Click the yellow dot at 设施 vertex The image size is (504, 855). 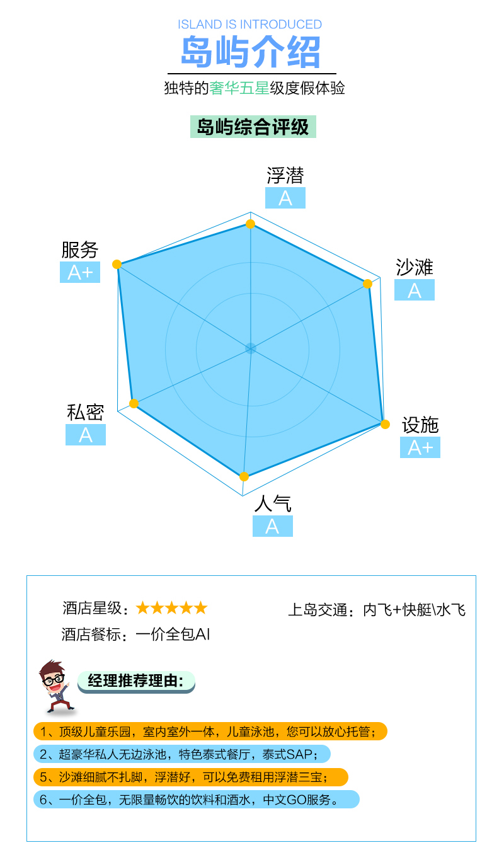point(385,424)
